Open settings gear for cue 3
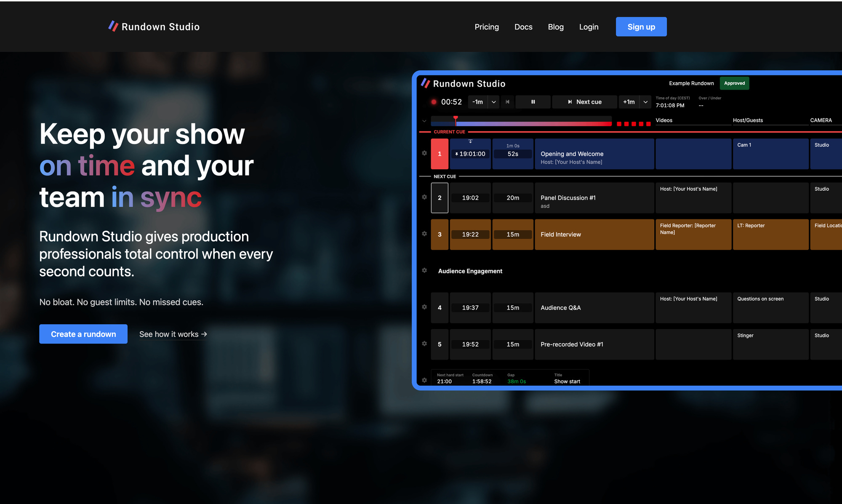 pos(424,234)
